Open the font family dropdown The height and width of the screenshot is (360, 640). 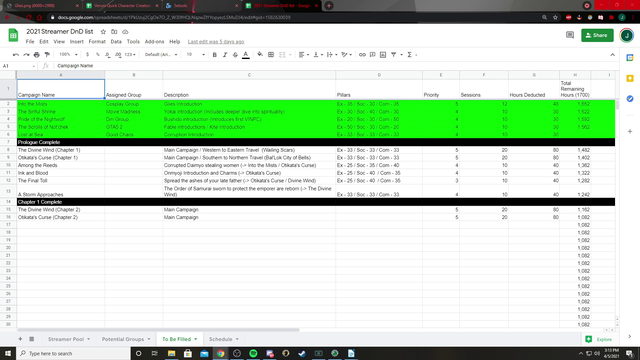coord(161,55)
